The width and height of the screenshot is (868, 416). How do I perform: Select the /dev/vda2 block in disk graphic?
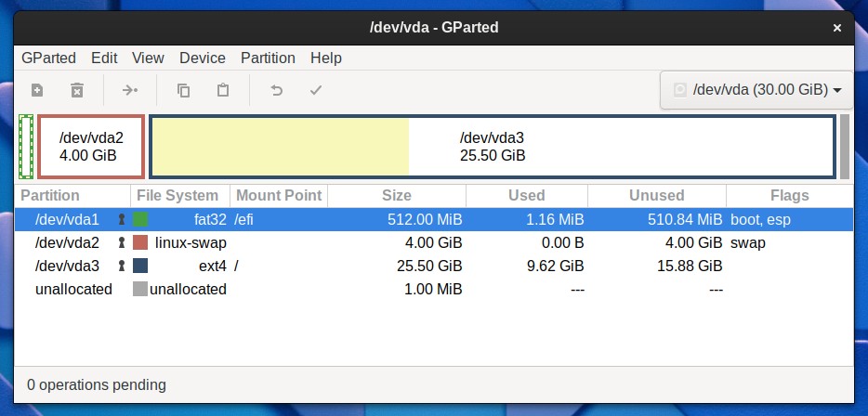click(91, 147)
